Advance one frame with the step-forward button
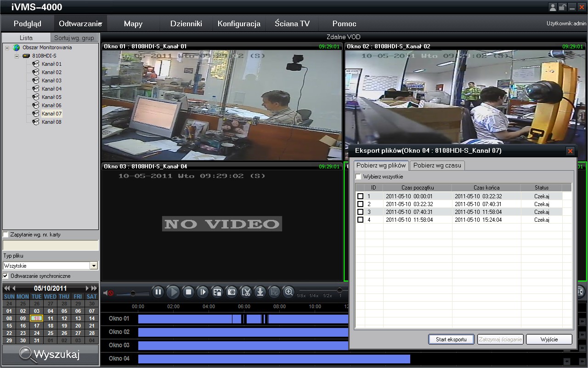 click(x=203, y=292)
